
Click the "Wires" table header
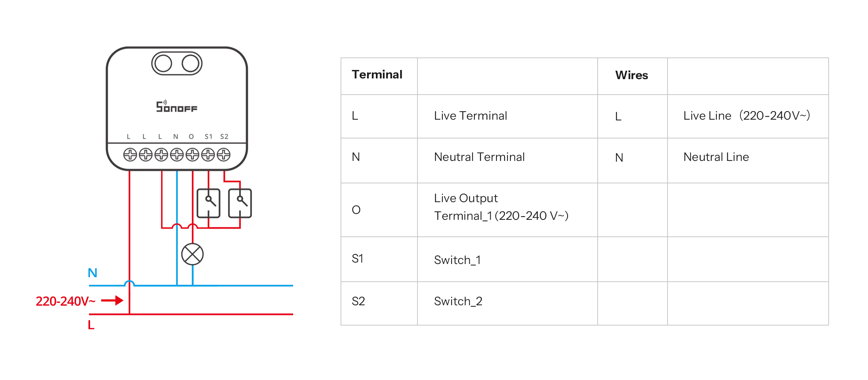(632, 75)
